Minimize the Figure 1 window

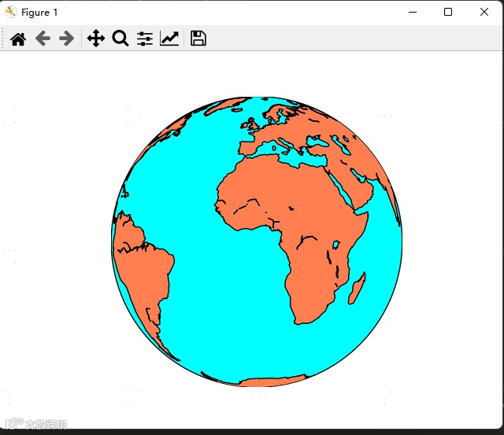[x=413, y=13]
